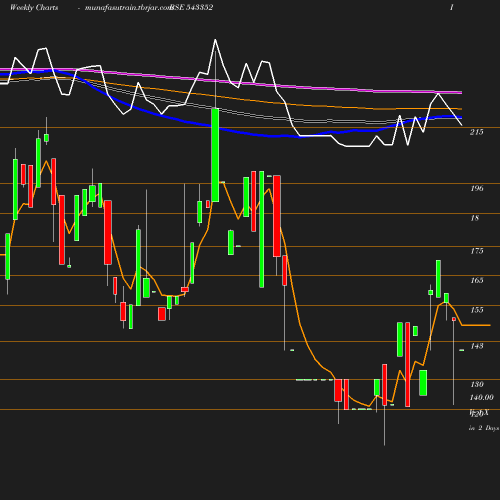The width and height of the screenshot is (500, 500).
Task: Click the 215 price level label
Action: pos(477,132)
